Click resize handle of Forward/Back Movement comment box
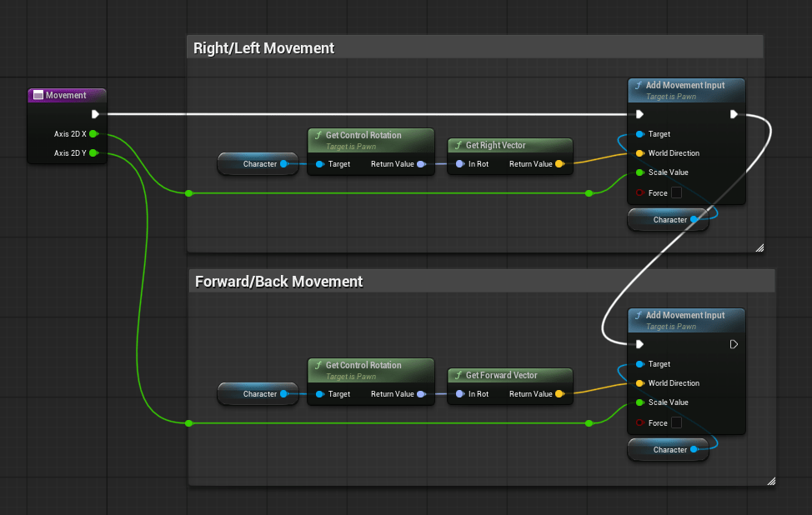Screen dimensions: 812x515 click(x=770, y=481)
